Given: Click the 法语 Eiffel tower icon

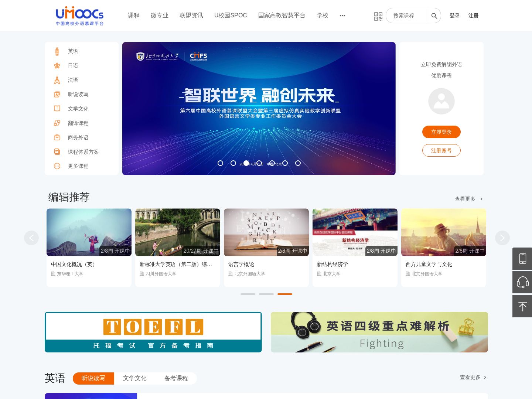Looking at the screenshot, I should click(x=57, y=80).
